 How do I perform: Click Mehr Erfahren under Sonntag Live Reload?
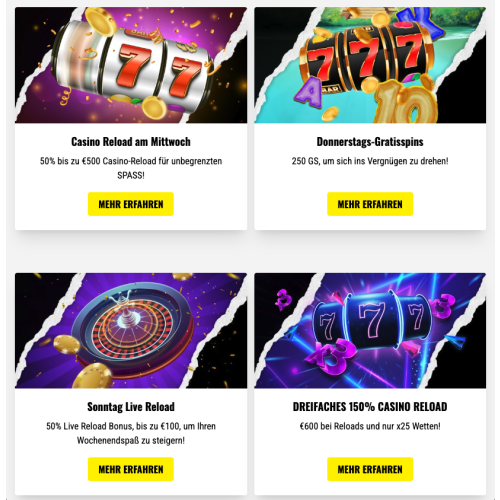(131, 469)
